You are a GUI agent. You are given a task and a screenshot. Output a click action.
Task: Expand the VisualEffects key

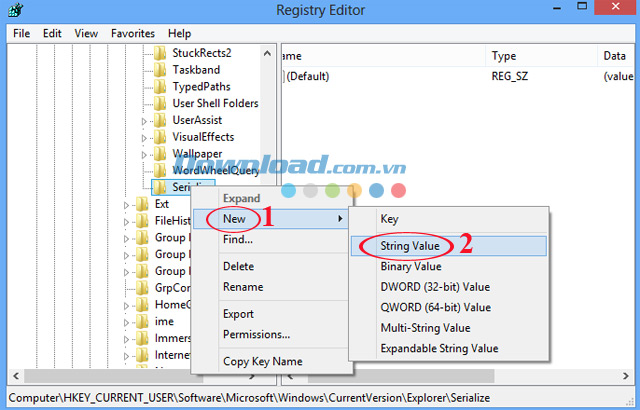[x=144, y=138]
